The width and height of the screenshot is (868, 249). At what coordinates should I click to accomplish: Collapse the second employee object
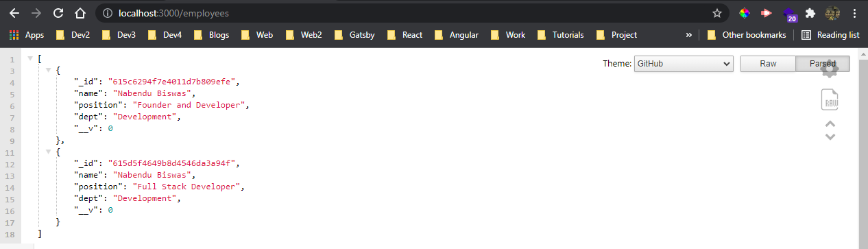48,152
